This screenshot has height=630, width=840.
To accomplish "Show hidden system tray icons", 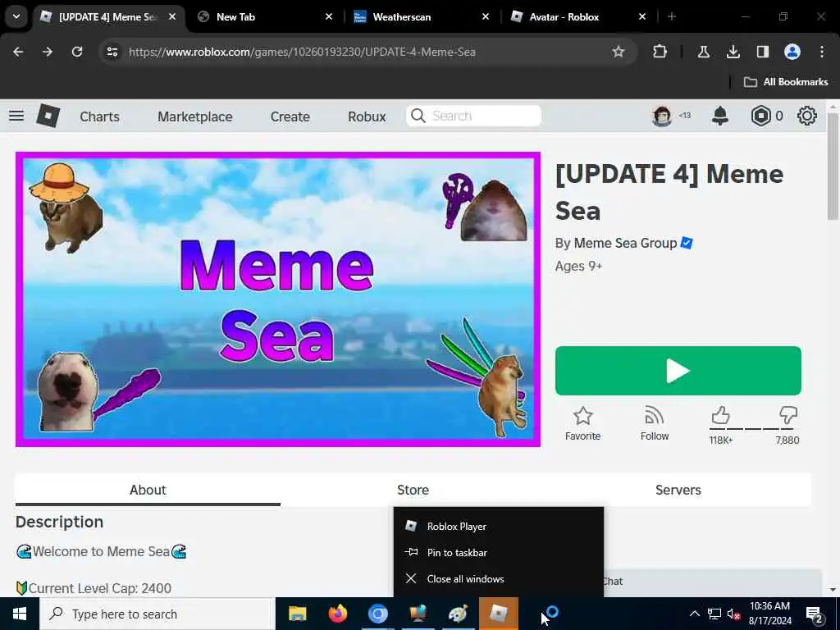I will point(694,614).
